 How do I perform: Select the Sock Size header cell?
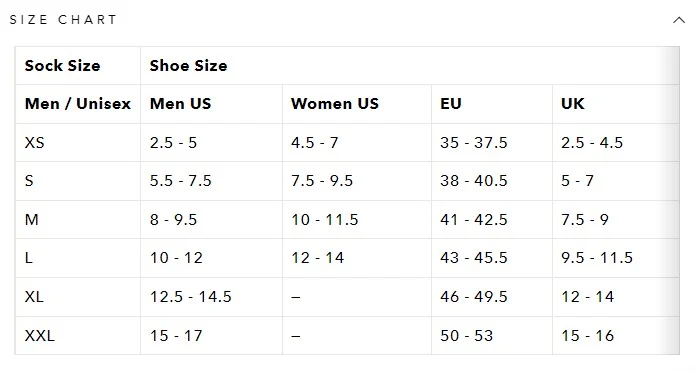click(x=78, y=66)
